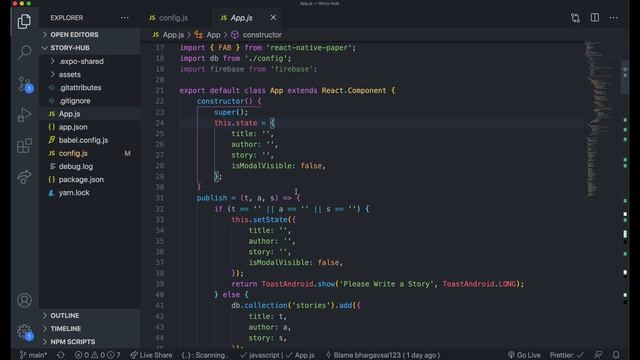This screenshot has height=360, width=640.
Task: Click the main branch status item
Action: coord(33,355)
